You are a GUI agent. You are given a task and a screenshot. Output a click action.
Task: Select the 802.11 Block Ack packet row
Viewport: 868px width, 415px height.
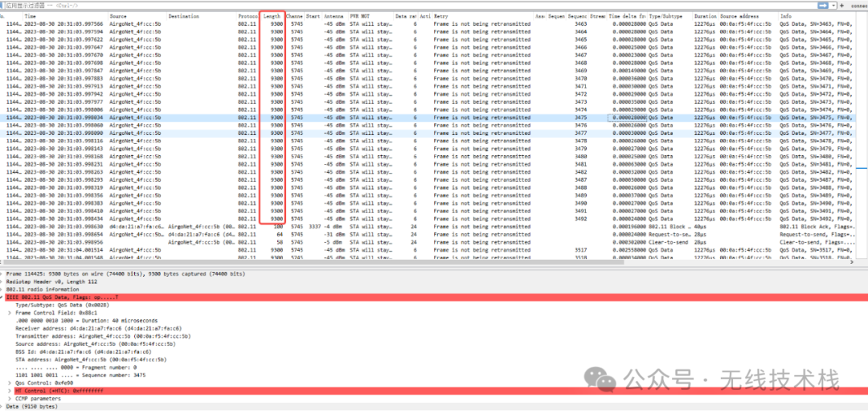[428, 227]
